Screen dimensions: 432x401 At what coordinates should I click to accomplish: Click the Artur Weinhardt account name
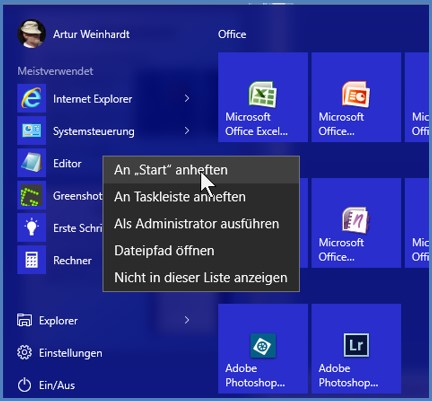coord(91,34)
